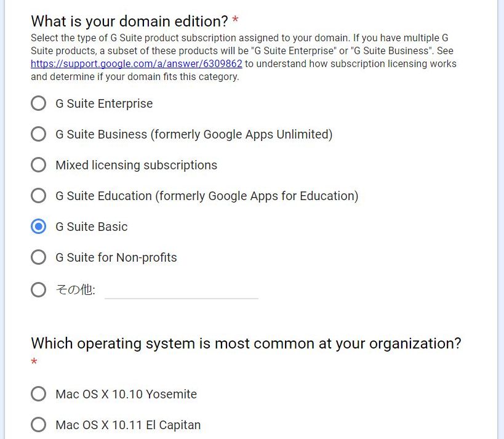Select Mixed licensing subscriptions option
504x439 pixels.
point(39,165)
